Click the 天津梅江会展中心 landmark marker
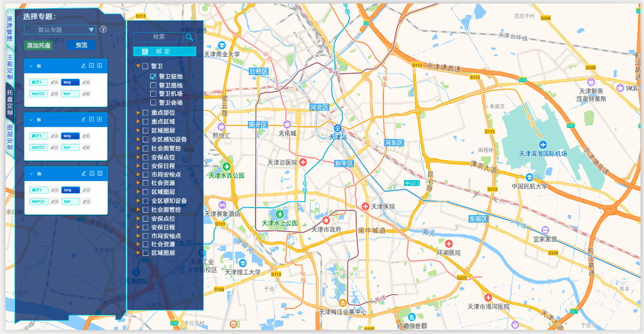The width and height of the screenshot is (644, 334). click(343, 303)
